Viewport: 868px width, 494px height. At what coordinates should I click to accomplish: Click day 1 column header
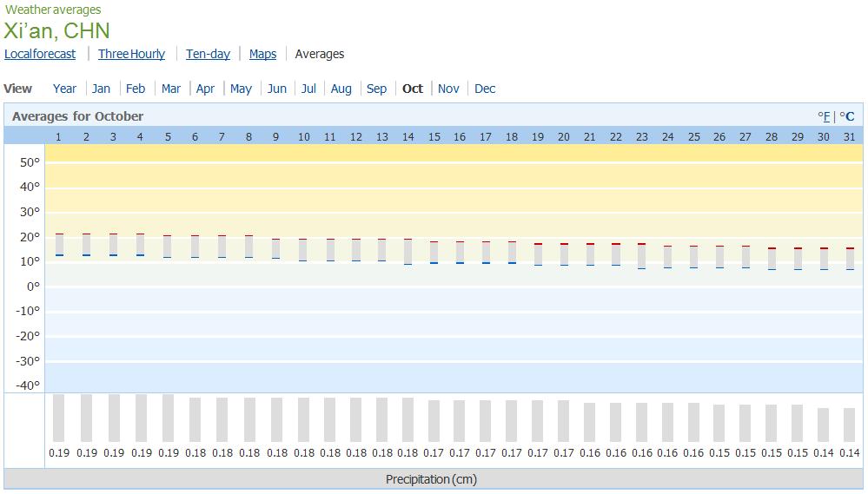(59, 136)
